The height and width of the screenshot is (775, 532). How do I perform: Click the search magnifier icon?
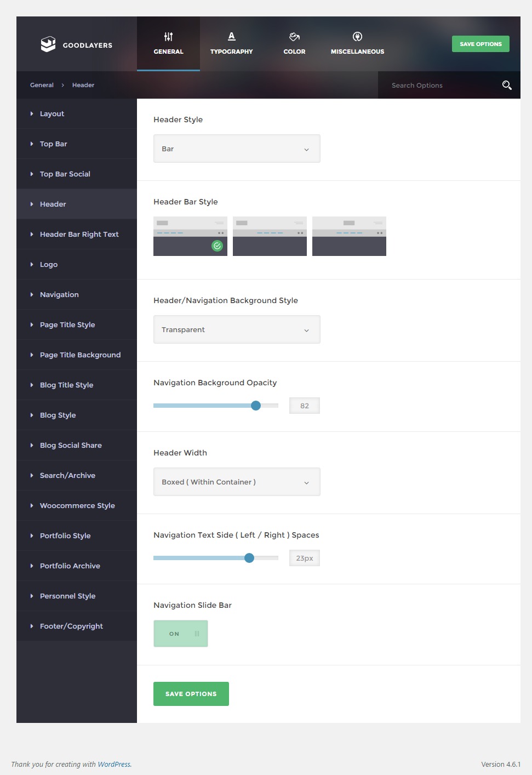(507, 85)
